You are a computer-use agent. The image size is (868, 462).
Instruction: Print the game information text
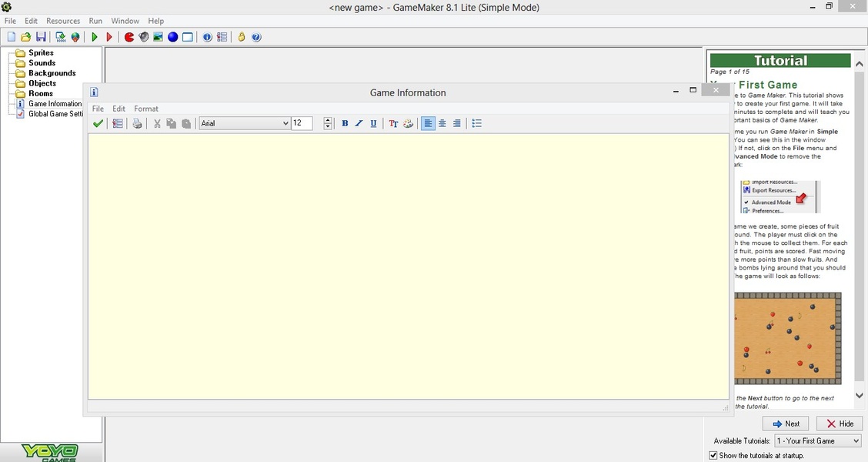[x=137, y=123]
